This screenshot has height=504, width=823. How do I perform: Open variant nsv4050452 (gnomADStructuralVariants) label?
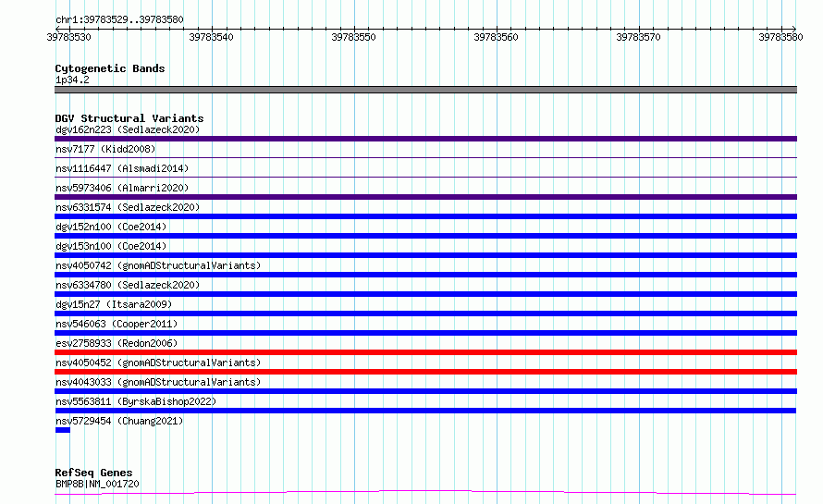point(158,363)
